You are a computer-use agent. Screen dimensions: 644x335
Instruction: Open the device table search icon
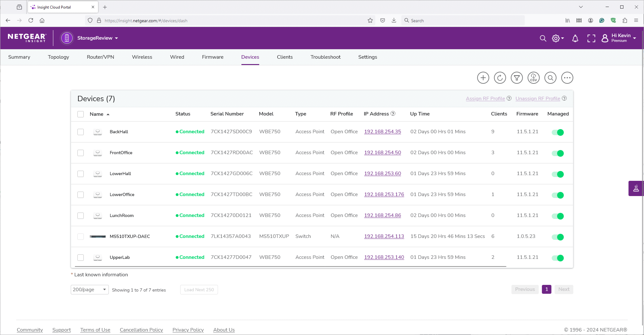(x=550, y=78)
